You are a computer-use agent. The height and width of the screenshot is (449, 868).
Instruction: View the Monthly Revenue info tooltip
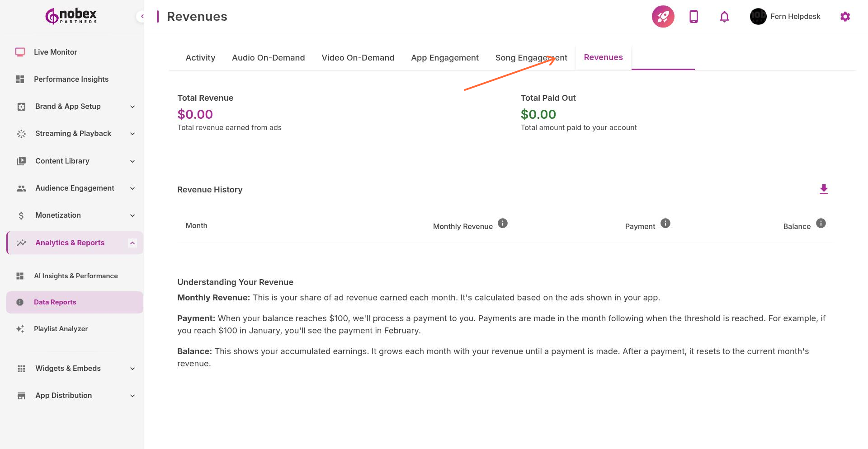[503, 223]
